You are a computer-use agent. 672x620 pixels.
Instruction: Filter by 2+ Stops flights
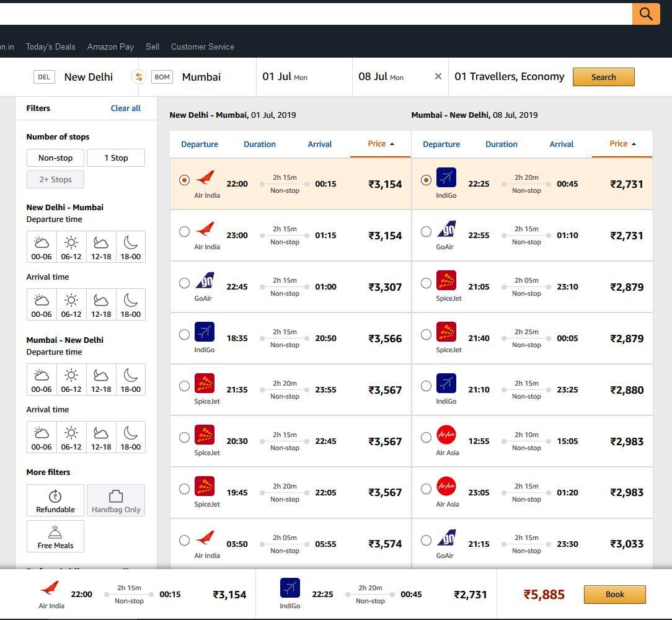[x=55, y=180]
